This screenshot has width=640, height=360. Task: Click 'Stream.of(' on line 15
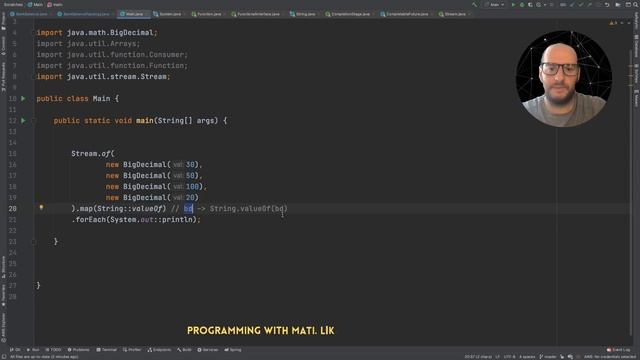(x=93, y=153)
